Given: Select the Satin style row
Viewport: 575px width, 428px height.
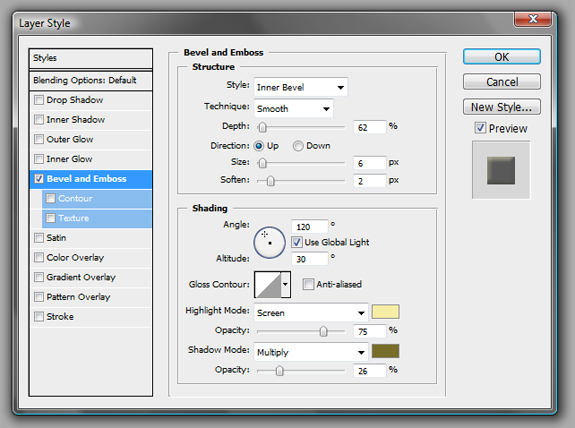Looking at the screenshot, I should (x=91, y=238).
